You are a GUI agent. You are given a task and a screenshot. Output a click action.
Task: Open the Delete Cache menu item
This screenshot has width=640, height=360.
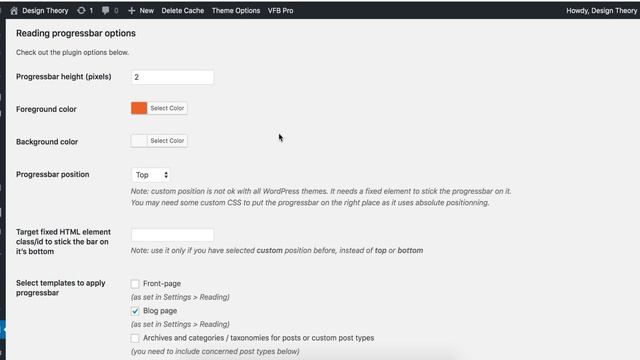tap(182, 11)
